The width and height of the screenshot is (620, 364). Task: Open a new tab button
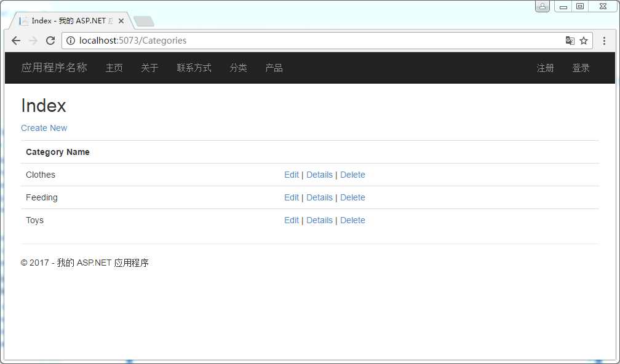coord(144,22)
